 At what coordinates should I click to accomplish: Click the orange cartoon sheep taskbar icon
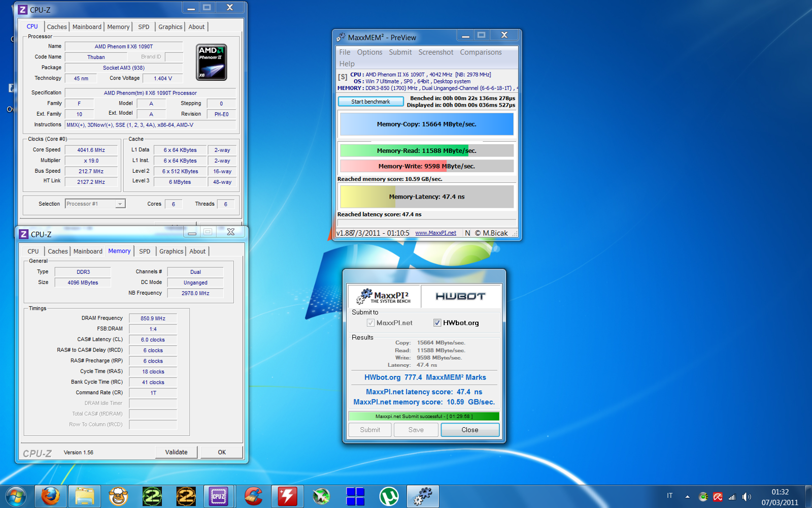pyautogui.click(x=118, y=496)
